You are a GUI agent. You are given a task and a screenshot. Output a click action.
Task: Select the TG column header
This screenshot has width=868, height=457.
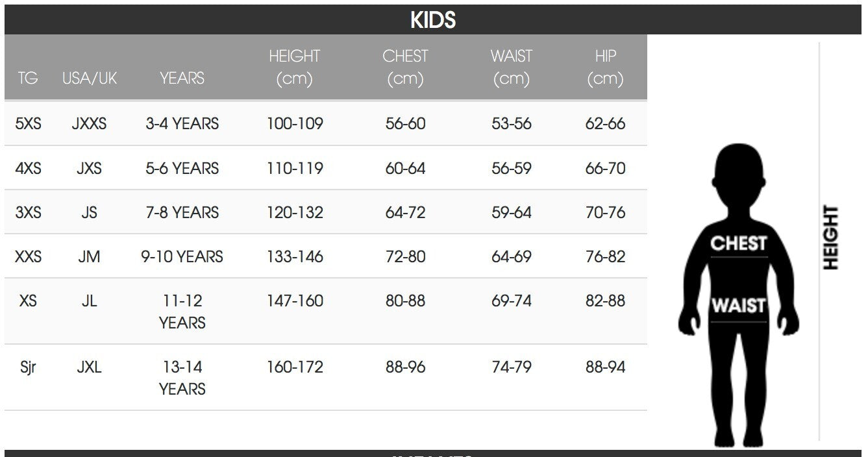tap(28, 79)
